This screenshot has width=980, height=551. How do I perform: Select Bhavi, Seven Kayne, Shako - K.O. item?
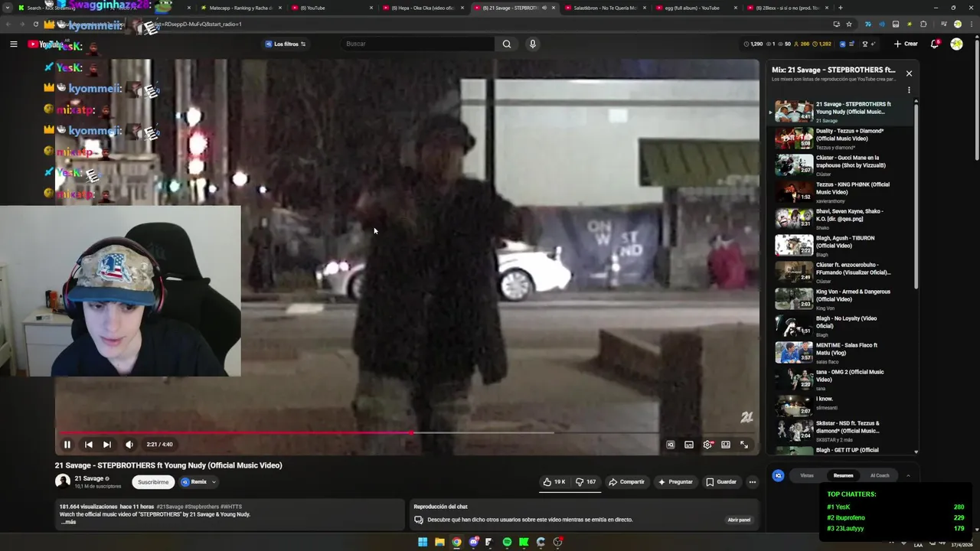840,219
